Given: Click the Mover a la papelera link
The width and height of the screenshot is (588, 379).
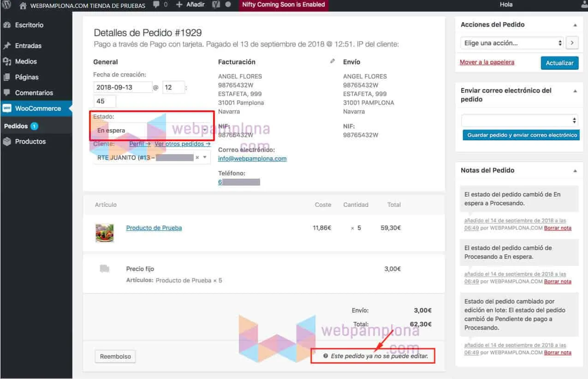Looking at the screenshot, I should (x=487, y=62).
